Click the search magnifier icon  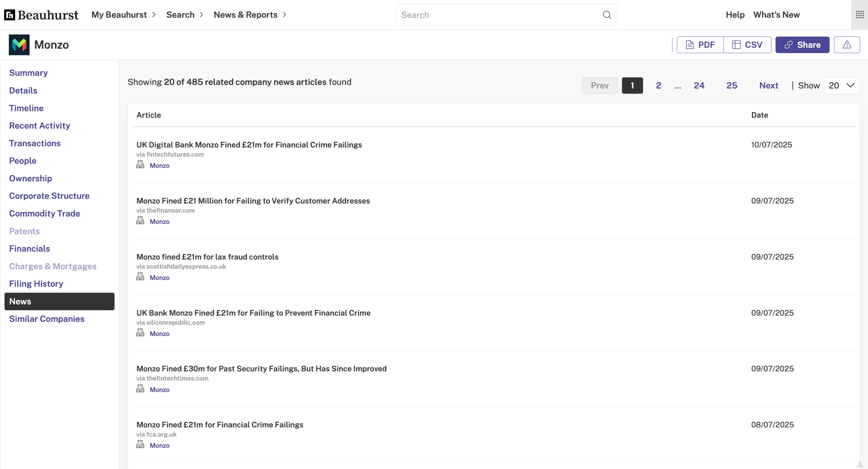(x=607, y=15)
